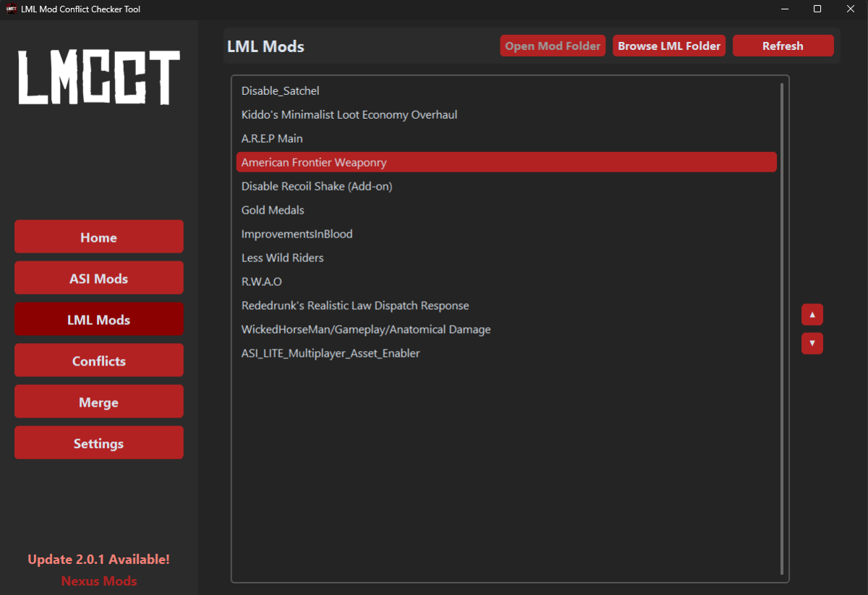Select Kiddo's Minimalist Loot Economy Overhaul
The width and height of the screenshot is (868, 595).
pyautogui.click(x=349, y=114)
